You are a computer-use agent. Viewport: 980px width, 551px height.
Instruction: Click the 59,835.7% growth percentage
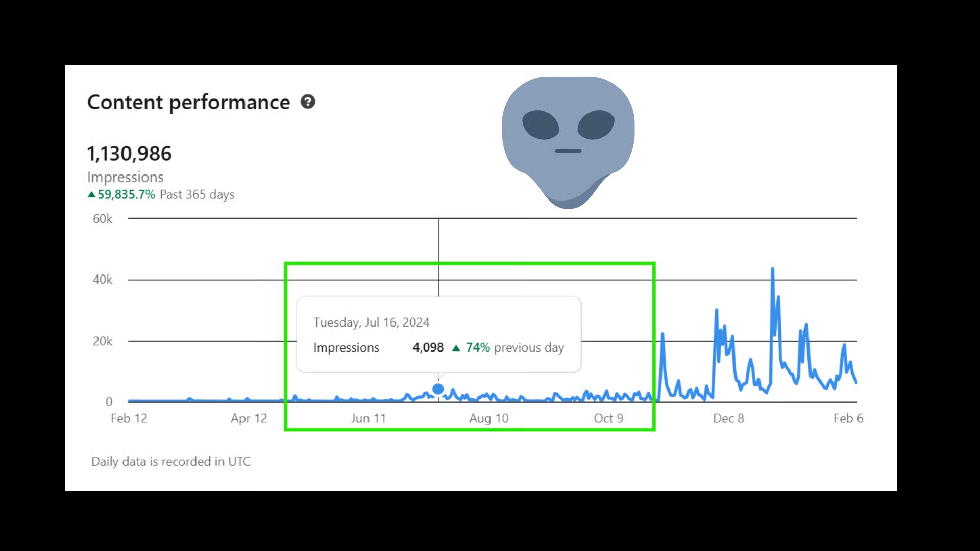(126, 194)
